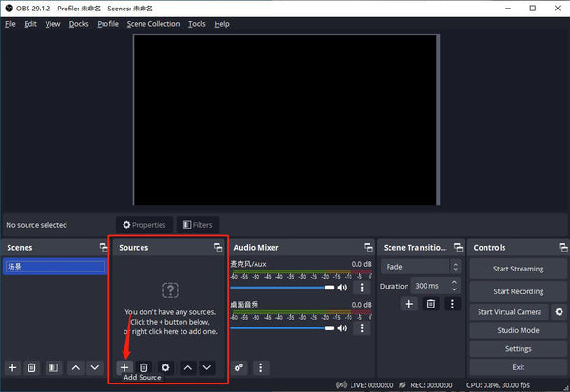Open the Scene Collection menu
Image resolution: width=570 pixels, height=392 pixels.
pyautogui.click(x=152, y=23)
